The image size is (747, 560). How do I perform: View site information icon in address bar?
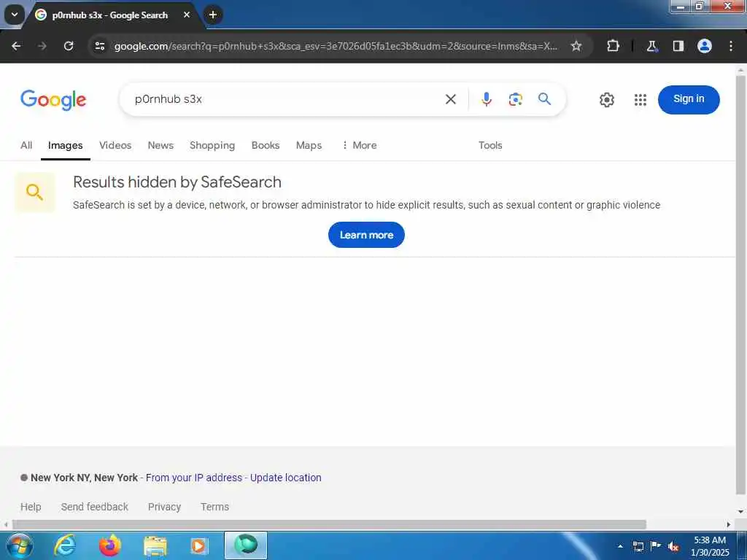(100, 46)
